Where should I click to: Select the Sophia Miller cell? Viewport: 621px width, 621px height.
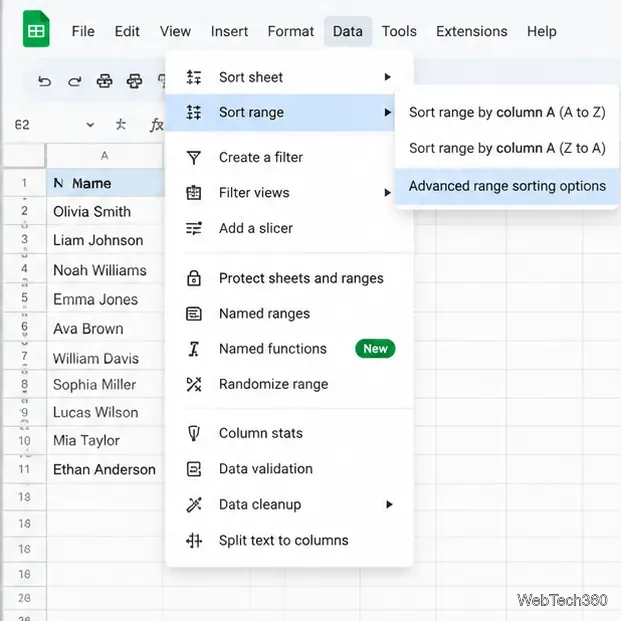click(x=105, y=385)
